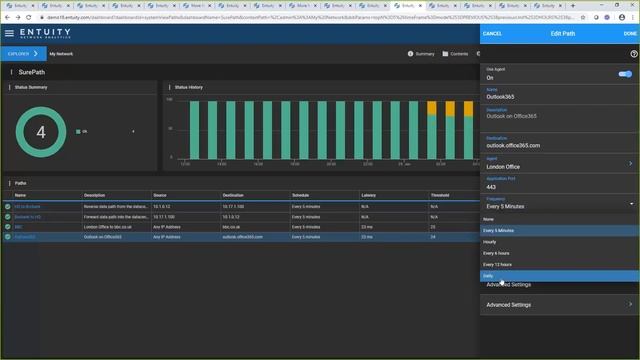Sort by Destination column header
640x360 pixels.
tap(233, 195)
